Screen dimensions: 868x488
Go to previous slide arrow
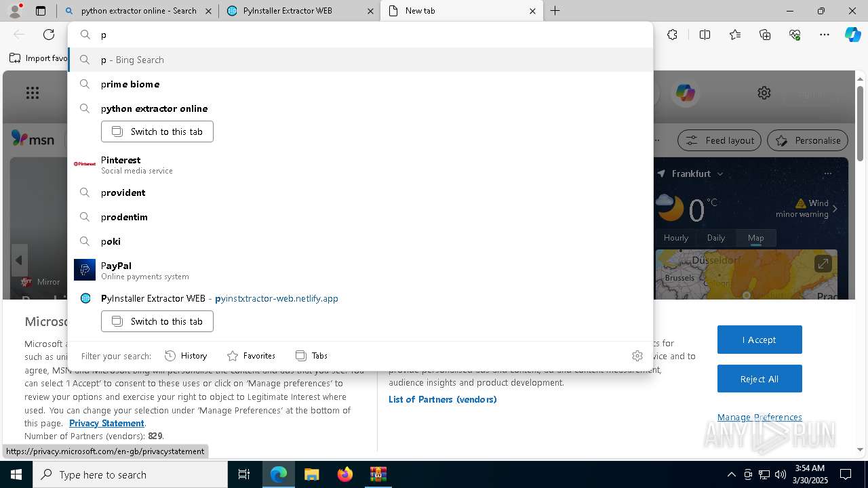(19, 260)
